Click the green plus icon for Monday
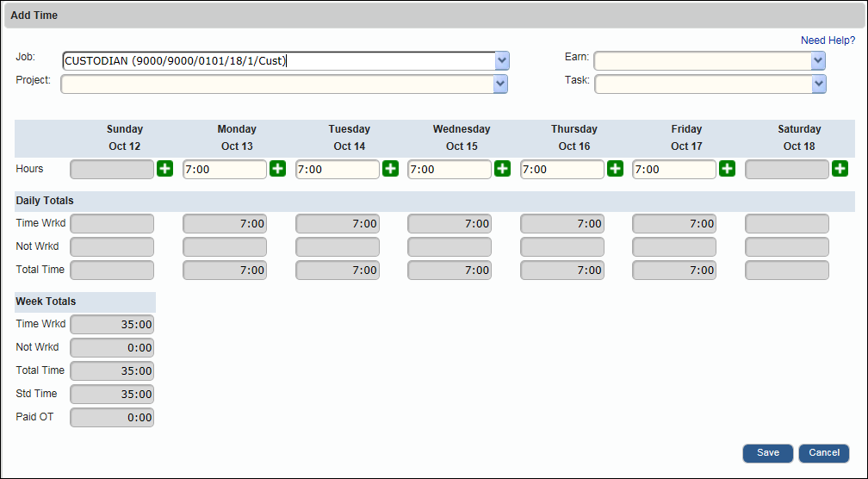The width and height of the screenshot is (868, 479). click(278, 169)
